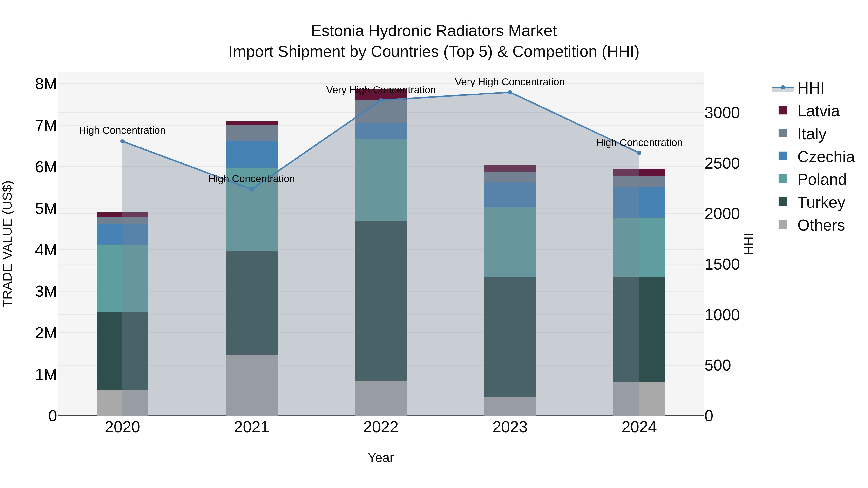Select the Poland segment in the 2023 bar
Viewport: 868px width, 488px height.
click(510, 242)
